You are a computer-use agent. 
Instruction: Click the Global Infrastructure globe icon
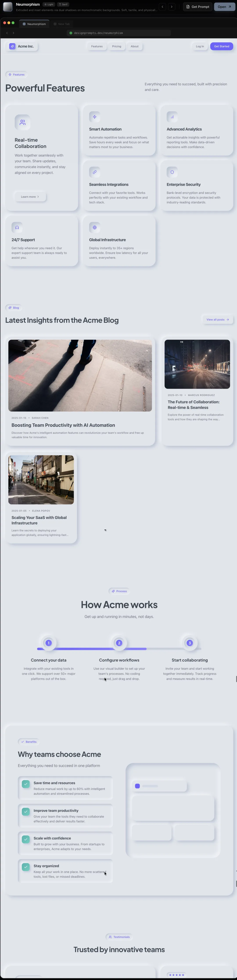(94, 227)
